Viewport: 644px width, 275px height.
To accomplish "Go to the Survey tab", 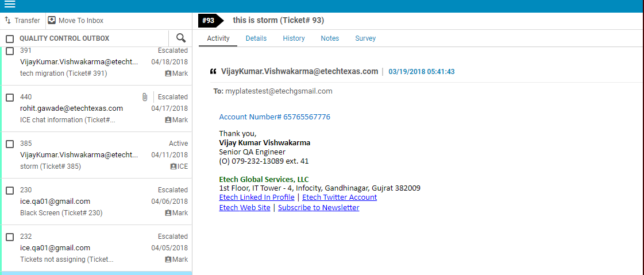I will point(365,38).
